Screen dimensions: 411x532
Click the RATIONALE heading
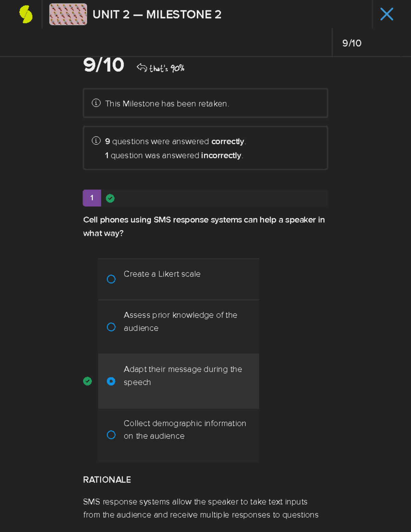click(x=107, y=480)
